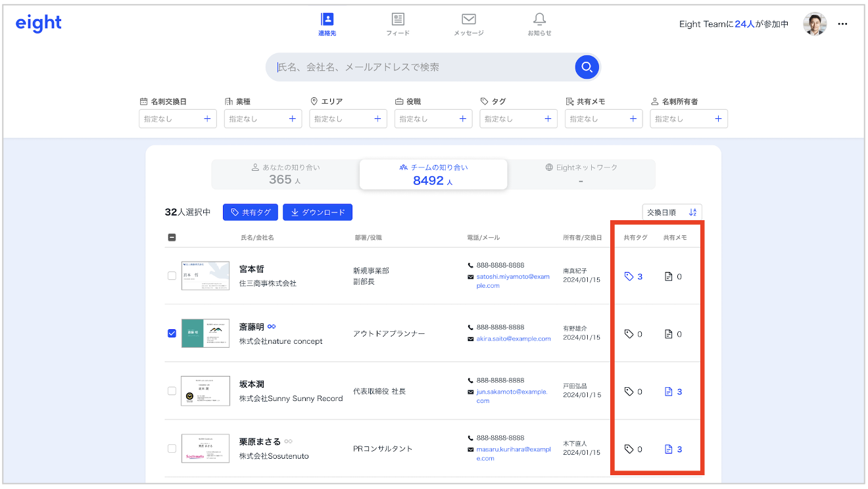868x489 pixels.
Task: Click shared tag icon for 宮本哲
Action: coord(629,277)
